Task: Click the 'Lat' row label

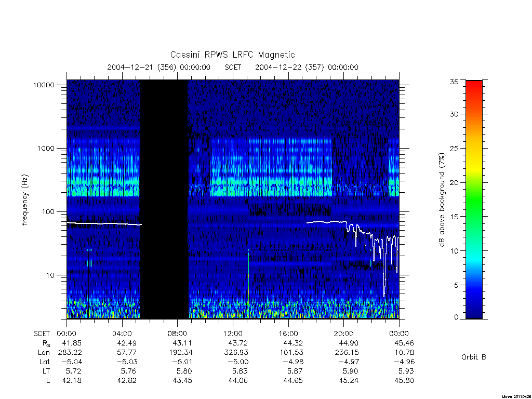Action: 45,362
